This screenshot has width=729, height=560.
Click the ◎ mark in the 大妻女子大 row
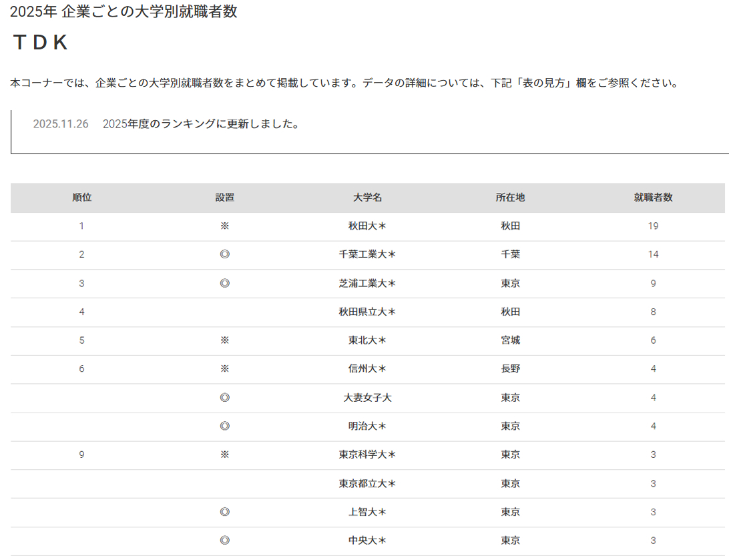pos(224,397)
